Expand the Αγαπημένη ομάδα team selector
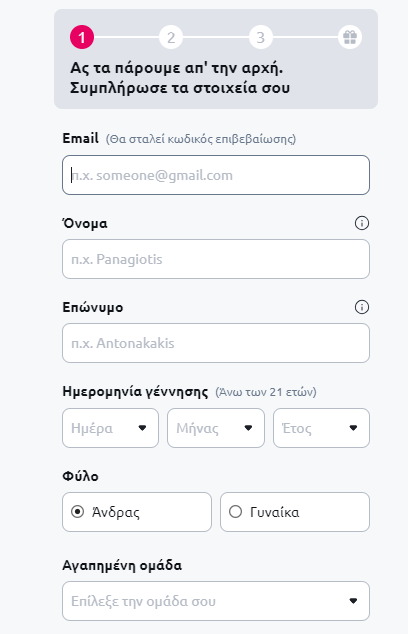The width and height of the screenshot is (408, 634). (x=216, y=601)
